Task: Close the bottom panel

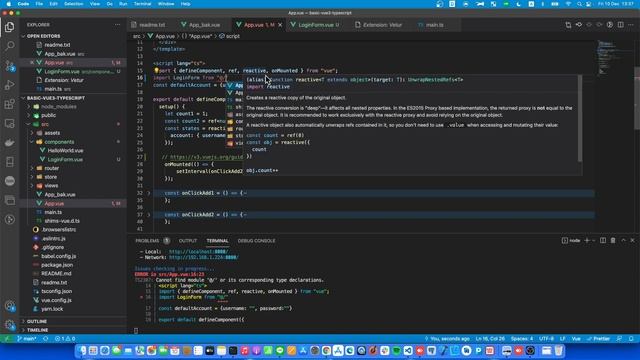Action: (x=633, y=240)
